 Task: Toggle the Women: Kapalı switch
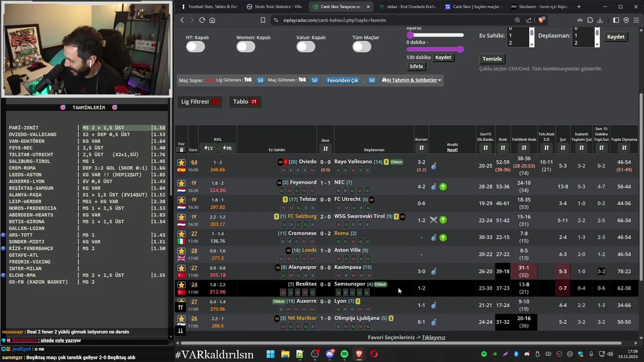tap(246, 47)
